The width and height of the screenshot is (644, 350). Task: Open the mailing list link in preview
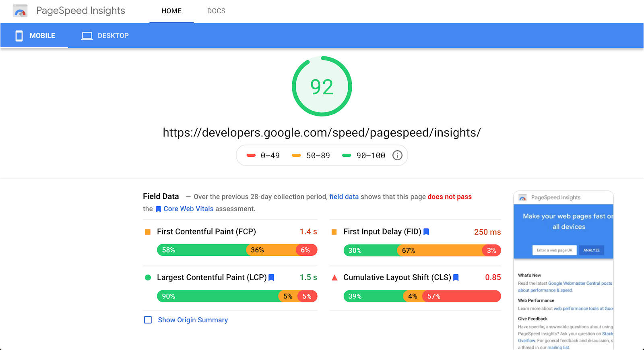(x=558, y=347)
